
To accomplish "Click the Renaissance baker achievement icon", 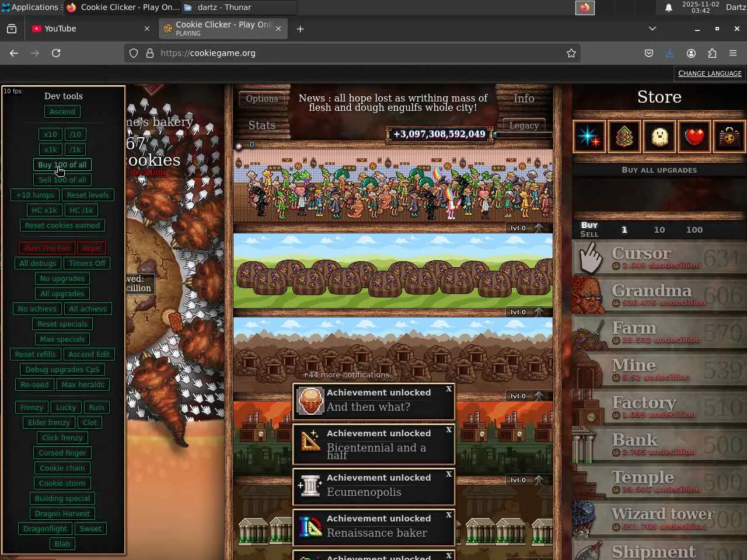I will coord(310,527).
